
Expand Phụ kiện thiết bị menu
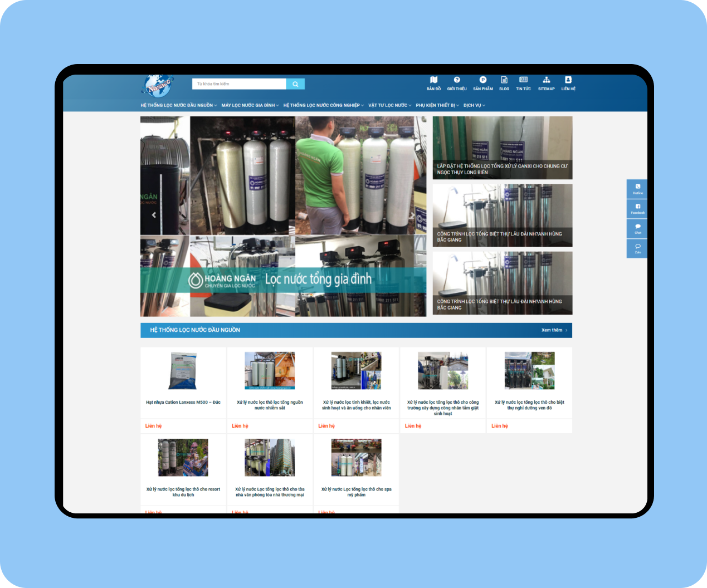click(x=437, y=105)
